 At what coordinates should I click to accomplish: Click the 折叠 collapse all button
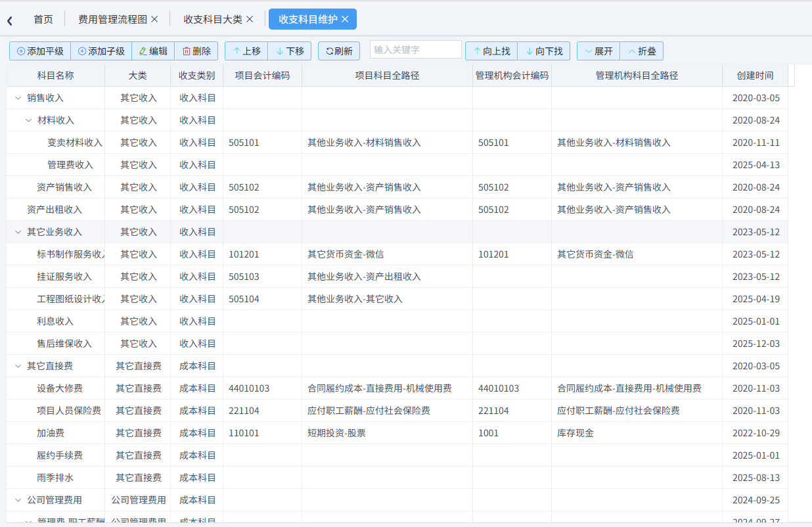pos(642,51)
